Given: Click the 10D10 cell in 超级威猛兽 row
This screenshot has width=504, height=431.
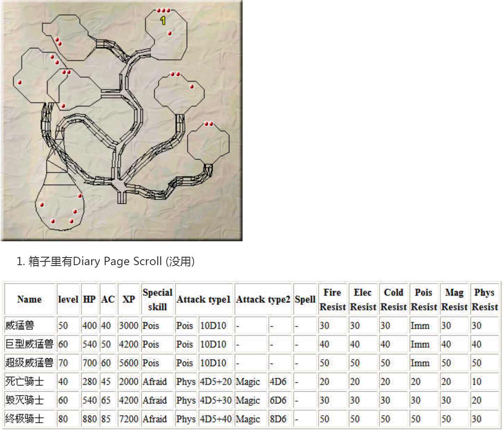Looking at the screenshot, I should pyautogui.click(x=215, y=363).
